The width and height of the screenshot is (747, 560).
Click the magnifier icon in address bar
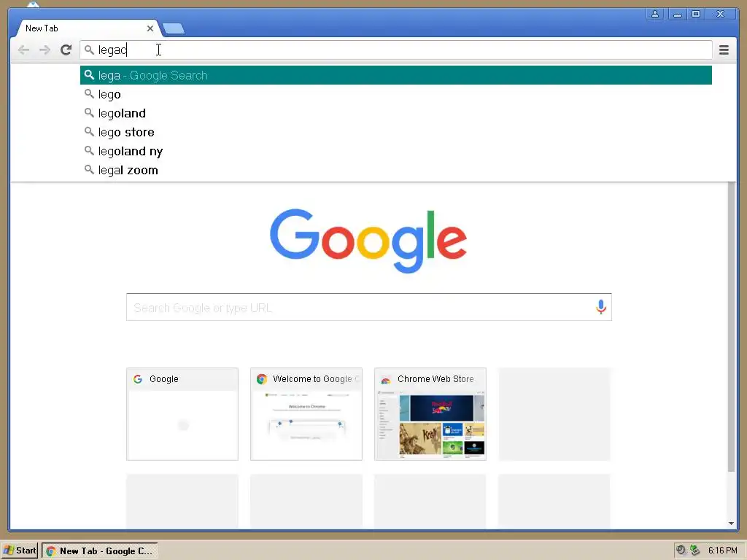[89, 50]
